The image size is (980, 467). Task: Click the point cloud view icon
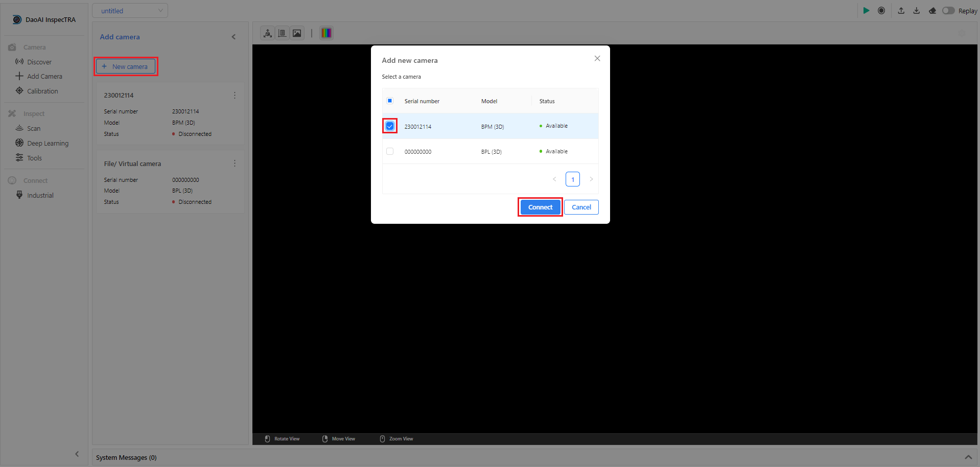267,33
